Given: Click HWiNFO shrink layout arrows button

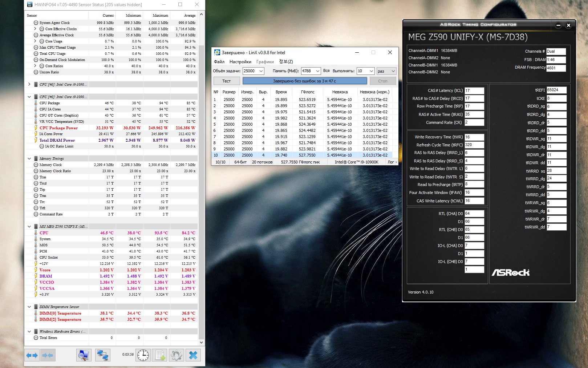Looking at the screenshot, I should coord(48,355).
